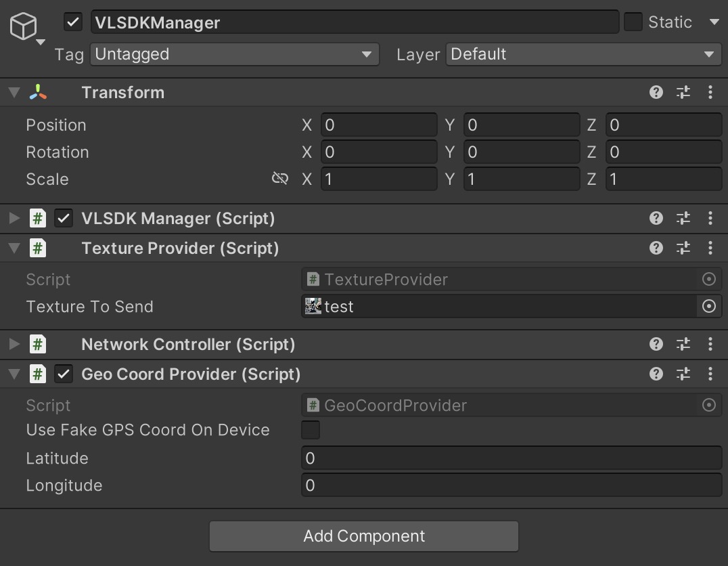Enable the Static checkbox
This screenshot has width=728, height=566.
coord(633,22)
